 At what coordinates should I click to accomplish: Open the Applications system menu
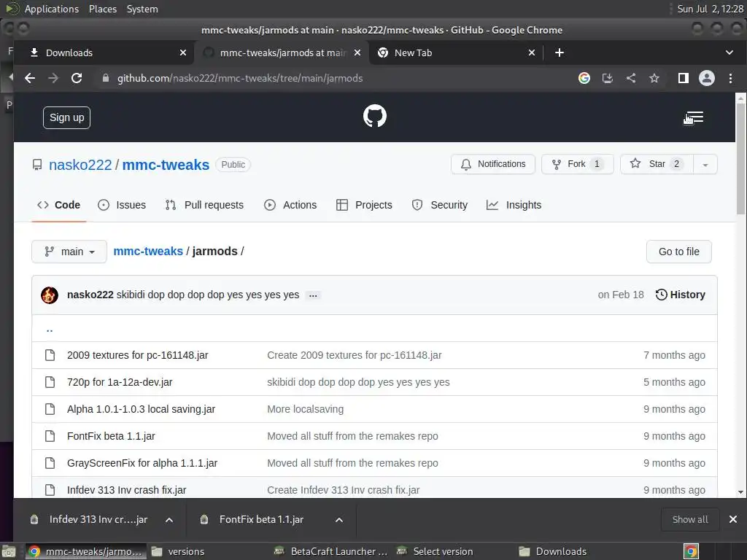pos(52,9)
